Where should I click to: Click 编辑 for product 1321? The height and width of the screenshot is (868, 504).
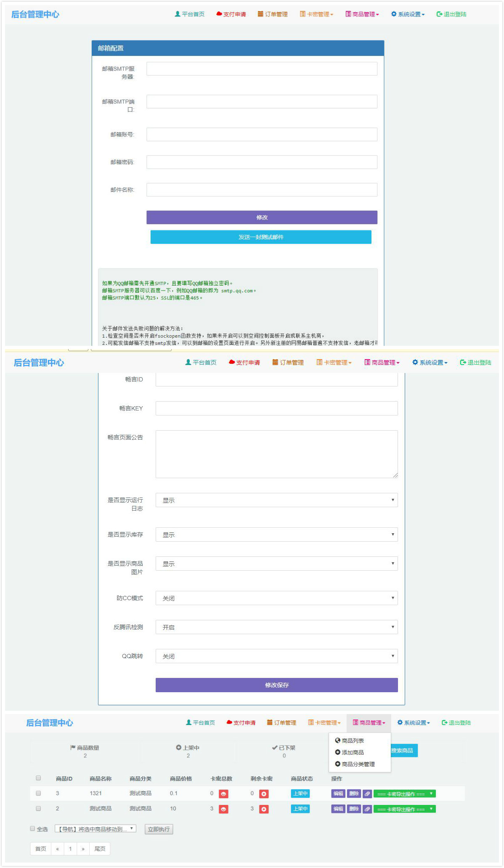[x=338, y=794]
